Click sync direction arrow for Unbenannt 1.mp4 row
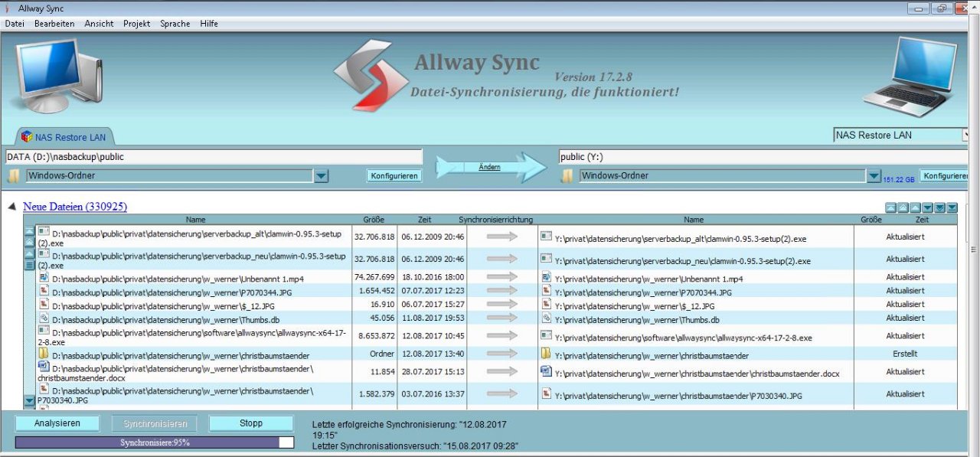 [502, 277]
